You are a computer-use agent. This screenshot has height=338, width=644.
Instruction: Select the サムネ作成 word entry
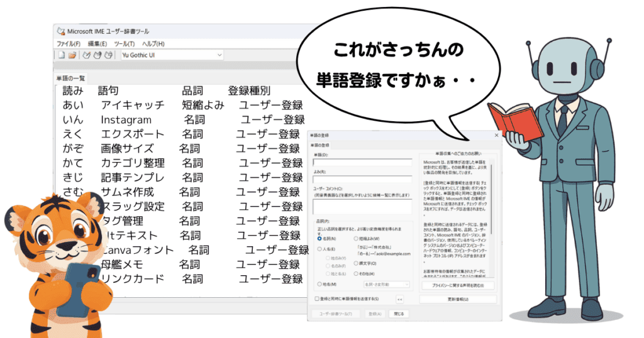[x=127, y=192]
